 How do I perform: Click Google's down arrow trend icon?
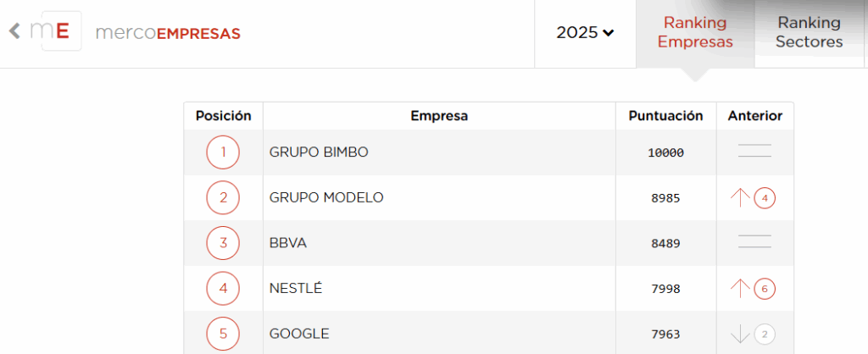[740, 334]
